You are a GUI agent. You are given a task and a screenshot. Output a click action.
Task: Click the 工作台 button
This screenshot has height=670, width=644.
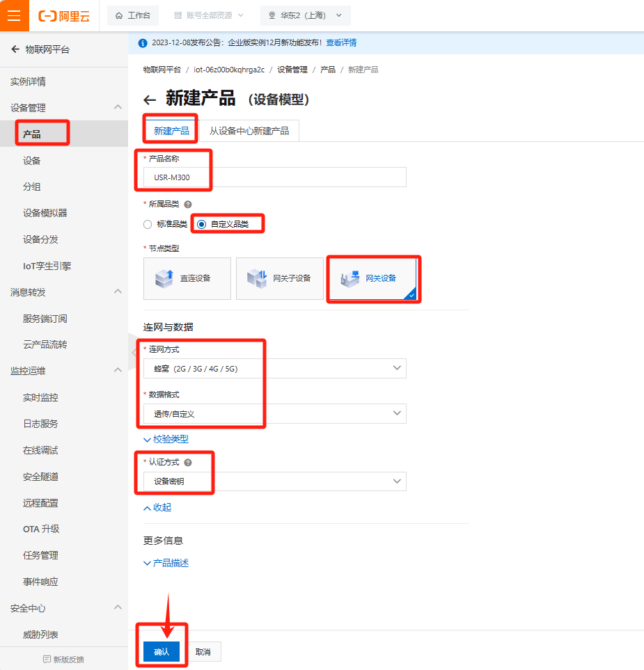(132, 15)
